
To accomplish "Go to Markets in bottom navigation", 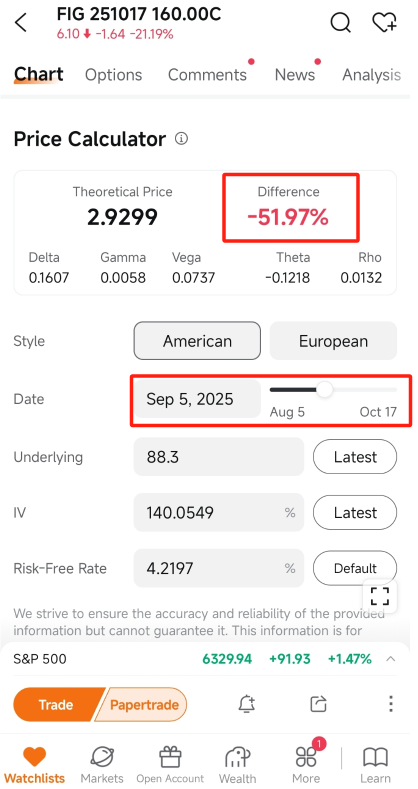I will pyautogui.click(x=102, y=764).
